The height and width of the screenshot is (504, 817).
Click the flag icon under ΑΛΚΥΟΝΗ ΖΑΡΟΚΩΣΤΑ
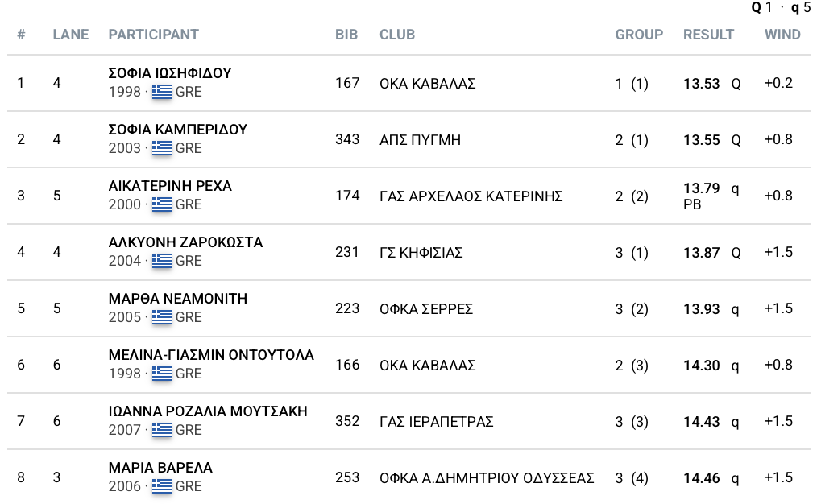(x=162, y=261)
